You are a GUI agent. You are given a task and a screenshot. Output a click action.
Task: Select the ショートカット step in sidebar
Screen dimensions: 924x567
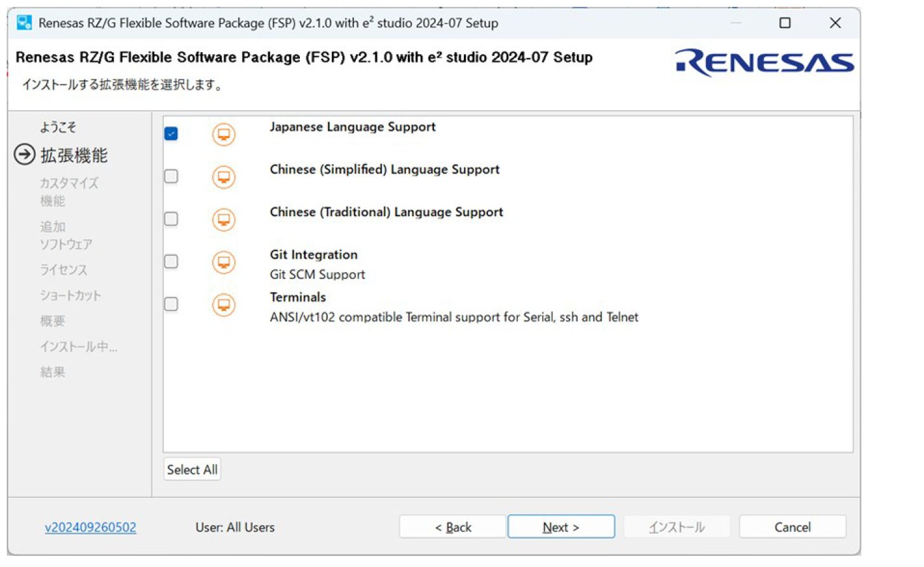pos(71,296)
